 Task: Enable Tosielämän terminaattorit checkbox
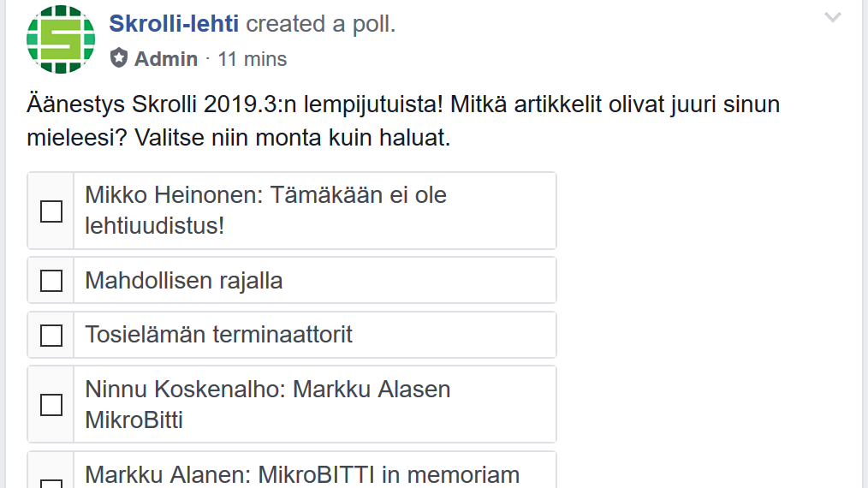coord(51,335)
